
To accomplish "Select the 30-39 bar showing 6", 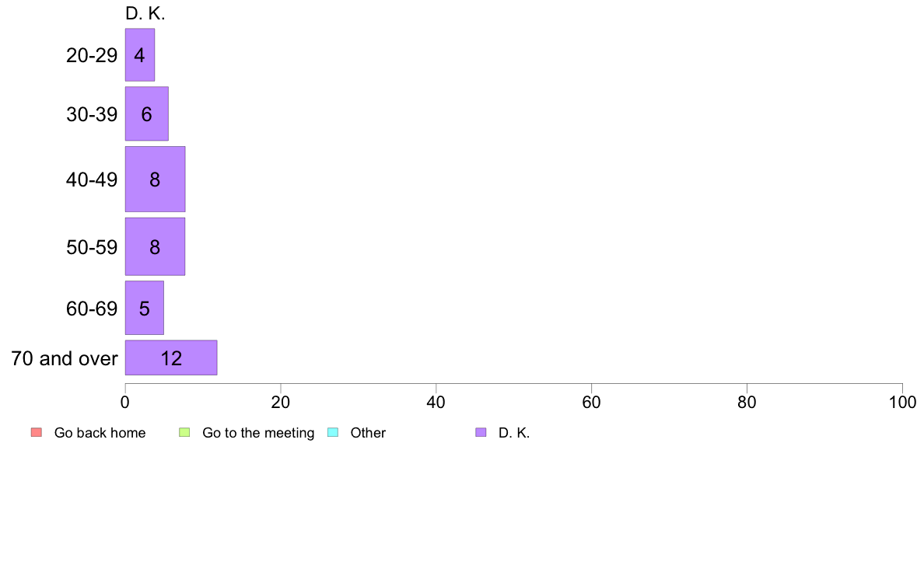I will tap(146, 113).
